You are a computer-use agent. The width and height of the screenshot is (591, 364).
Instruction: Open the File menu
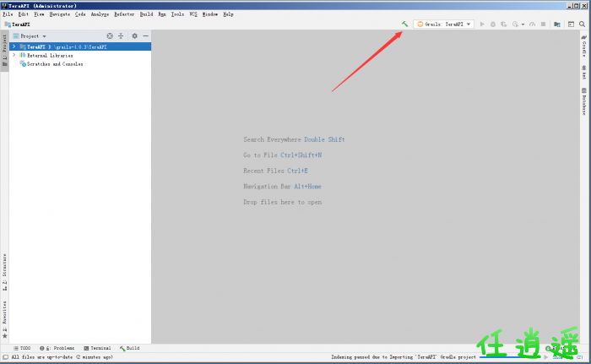point(8,14)
